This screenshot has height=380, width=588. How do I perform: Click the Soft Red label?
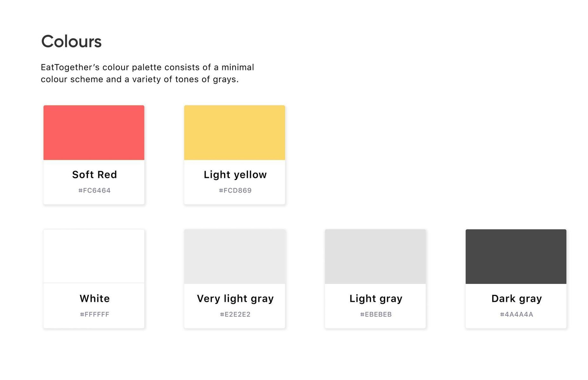95,175
